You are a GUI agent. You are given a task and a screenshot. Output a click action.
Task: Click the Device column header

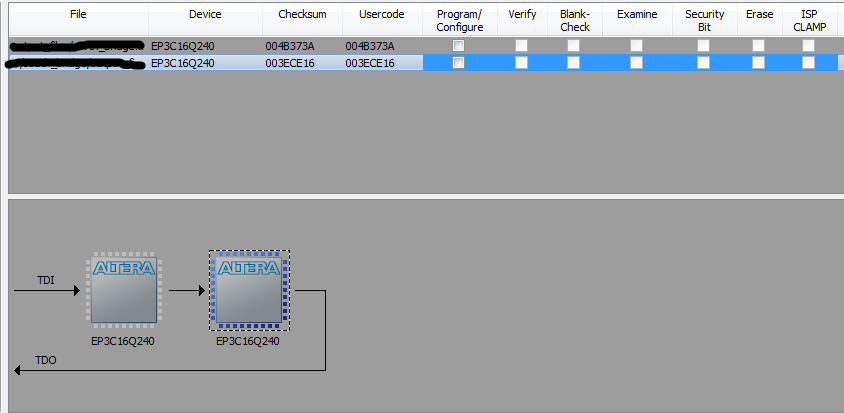point(205,20)
